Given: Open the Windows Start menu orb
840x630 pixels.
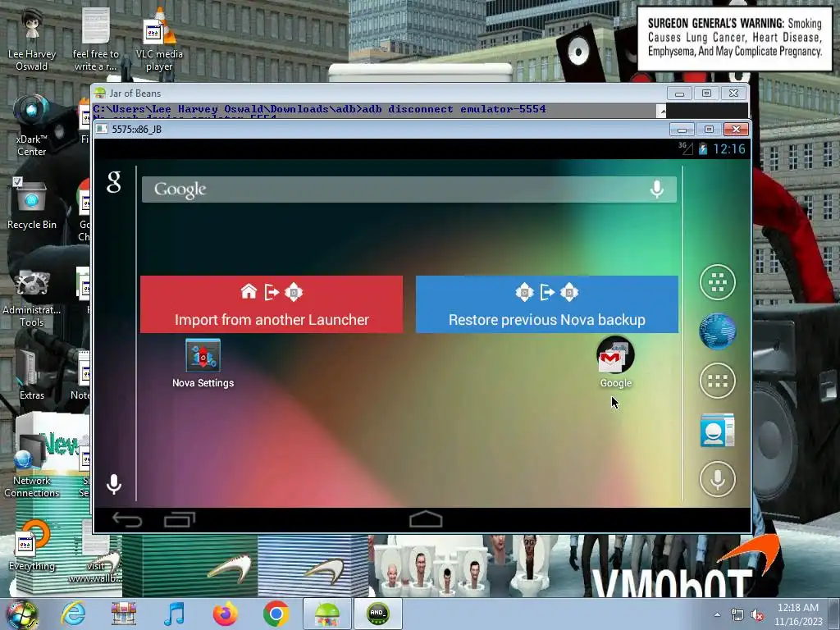Looking at the screenshot, I should point(21,614).
